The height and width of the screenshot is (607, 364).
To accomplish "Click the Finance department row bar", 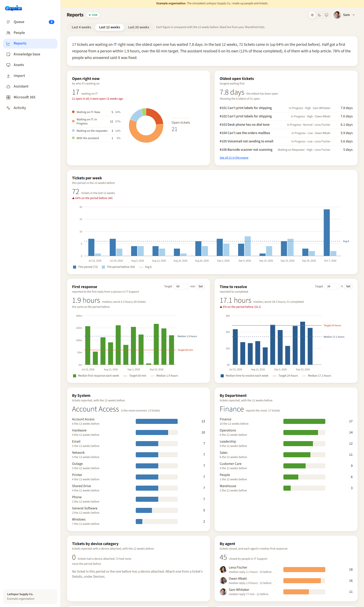I will 304,421.
